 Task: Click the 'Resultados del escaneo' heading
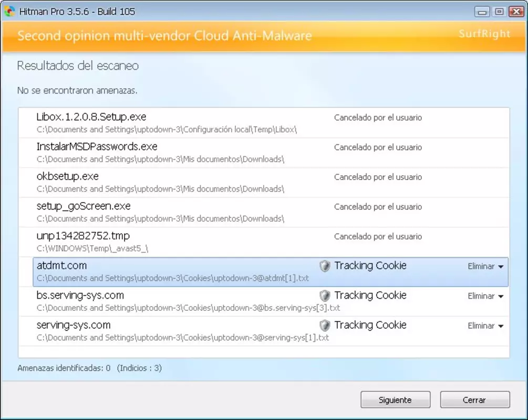(x=78, y=66)
